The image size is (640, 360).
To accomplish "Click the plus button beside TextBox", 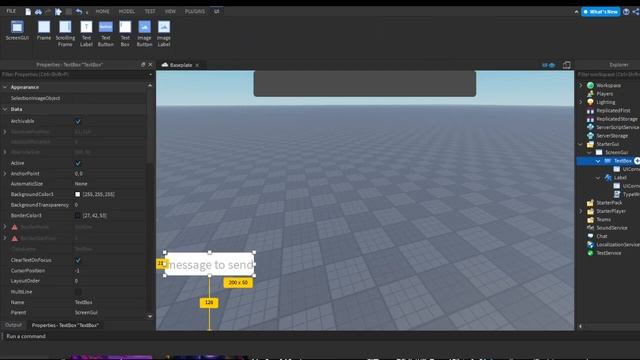I will pyautogui.click(x=637, y=161).
